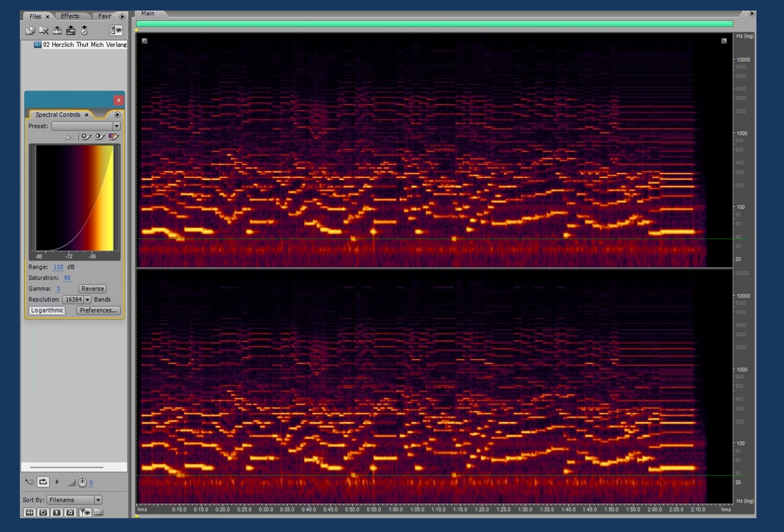Screen dimensions: 784x532
Task: Toggle Show Audio Files filter button
Action: coord(29,513)
